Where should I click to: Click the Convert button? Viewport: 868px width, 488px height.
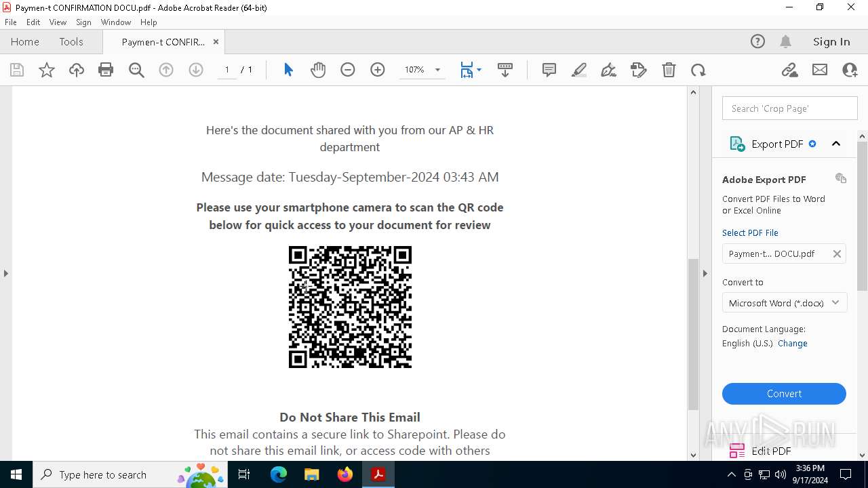click(784, 394)
